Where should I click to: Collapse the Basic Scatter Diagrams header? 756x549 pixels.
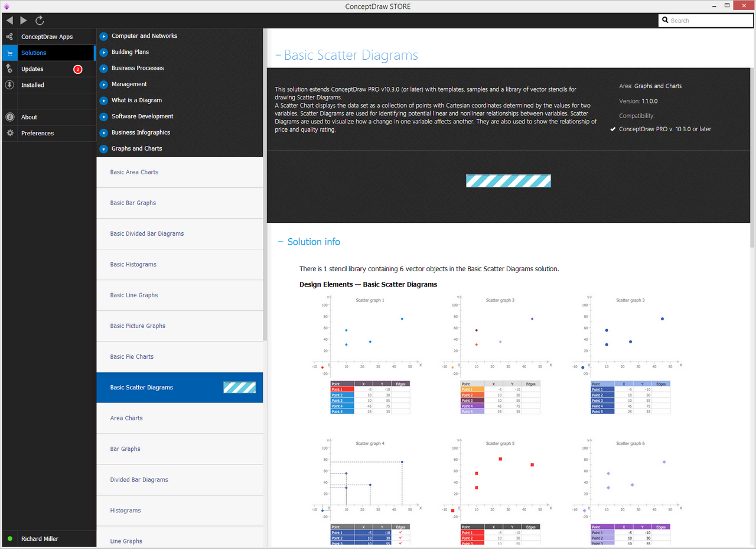coord(278,56)
